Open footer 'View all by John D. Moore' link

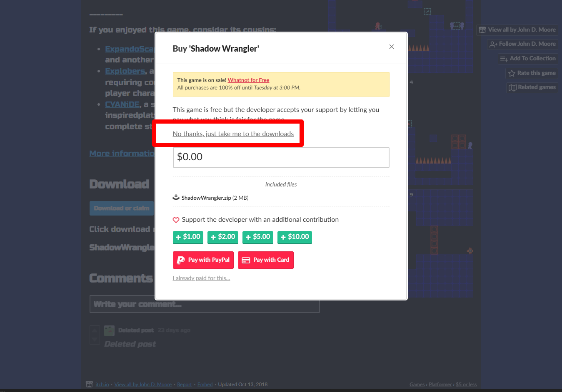click(143, 384)
